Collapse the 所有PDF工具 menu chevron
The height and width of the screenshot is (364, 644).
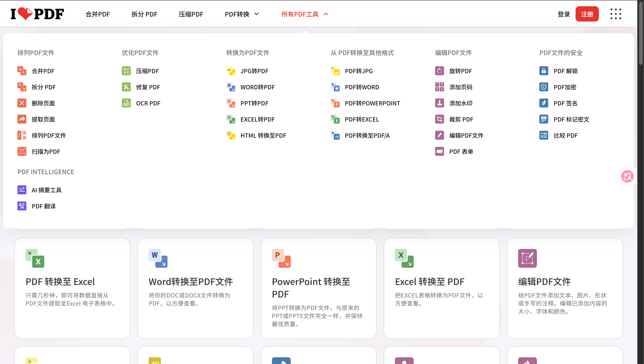click(326, 14)
